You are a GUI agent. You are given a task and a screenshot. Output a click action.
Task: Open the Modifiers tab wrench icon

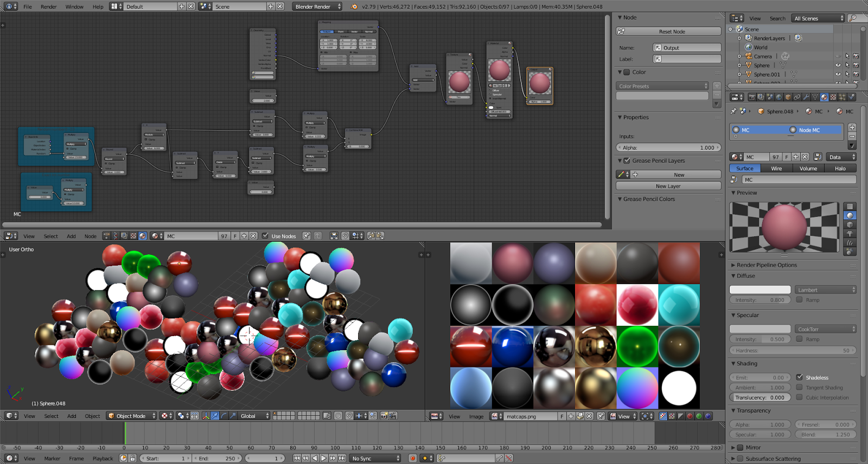[x=806, y=97]
